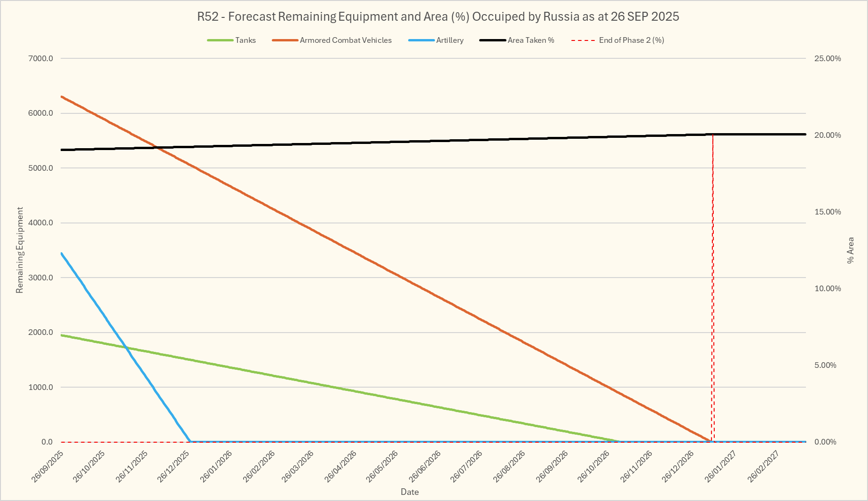
Task: Click the black Area Taken legend swatch
Action: point(493,40)
